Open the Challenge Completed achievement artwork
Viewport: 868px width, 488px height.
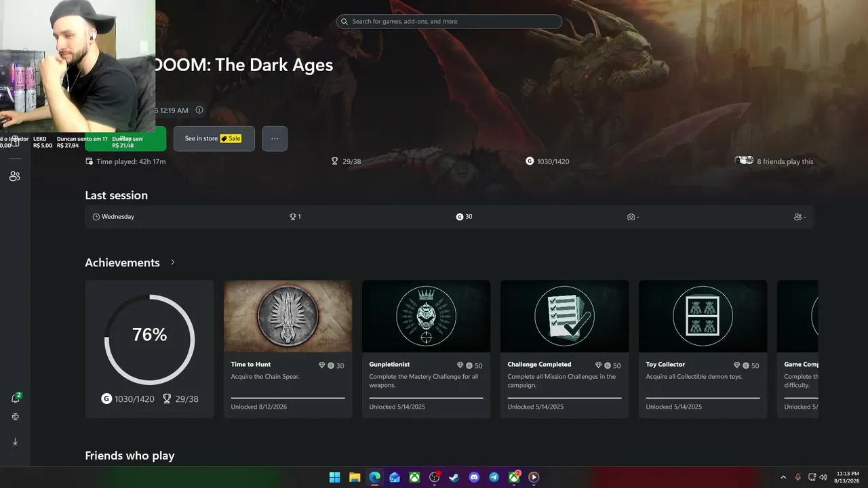565,317
